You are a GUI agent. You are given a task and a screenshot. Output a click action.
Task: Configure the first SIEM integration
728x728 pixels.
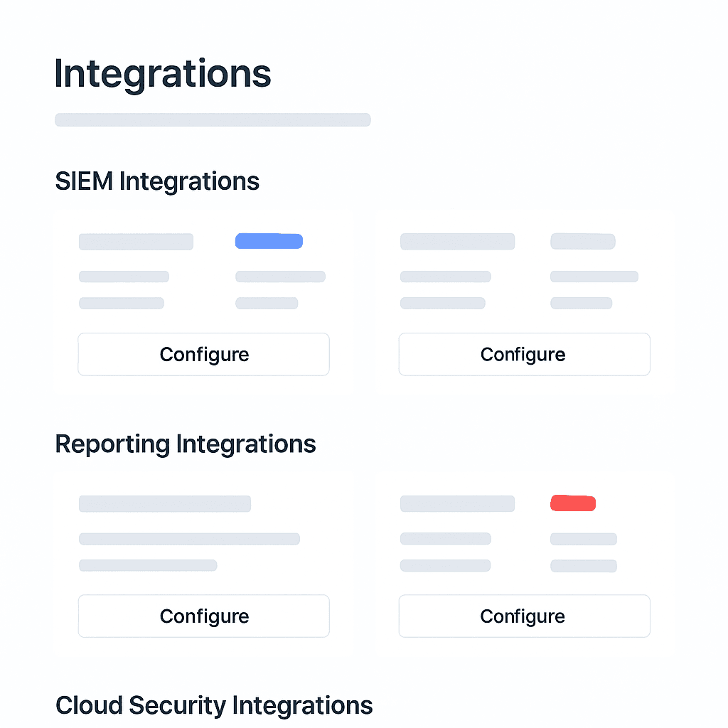203,354
